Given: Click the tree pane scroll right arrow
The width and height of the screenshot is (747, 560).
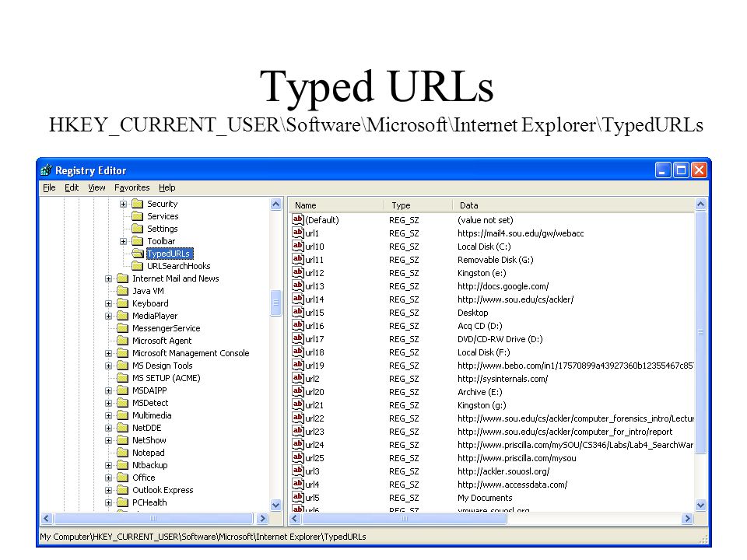Looking at the screenshot, I should (x=262, y=519).
